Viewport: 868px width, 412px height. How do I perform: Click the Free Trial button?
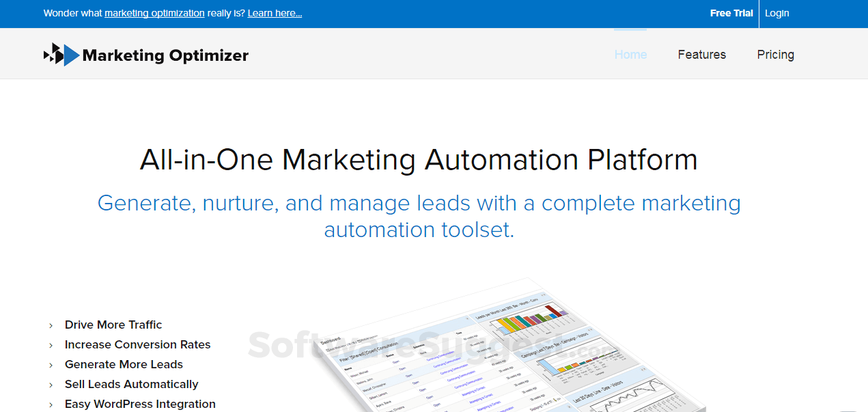(x=731, y=13)
